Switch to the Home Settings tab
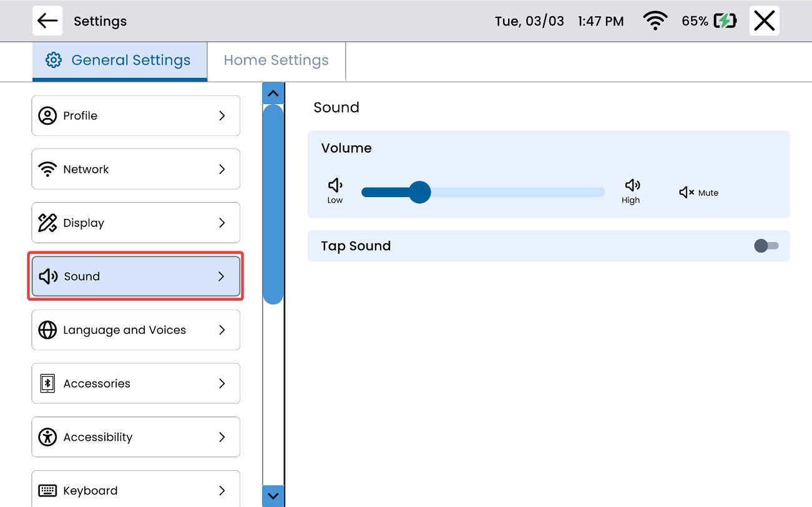 click(276, 60)
